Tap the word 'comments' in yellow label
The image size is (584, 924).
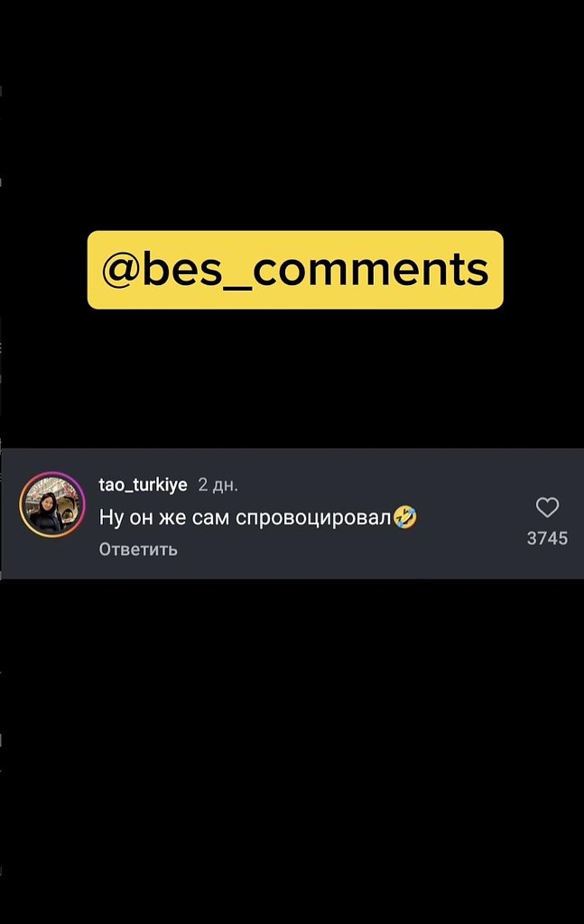pos(371,269)
